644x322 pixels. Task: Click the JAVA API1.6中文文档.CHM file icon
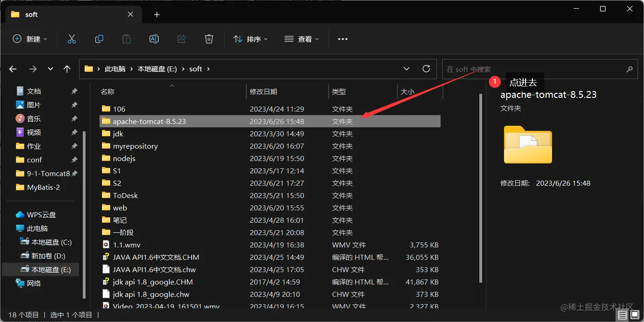point(106,257)
